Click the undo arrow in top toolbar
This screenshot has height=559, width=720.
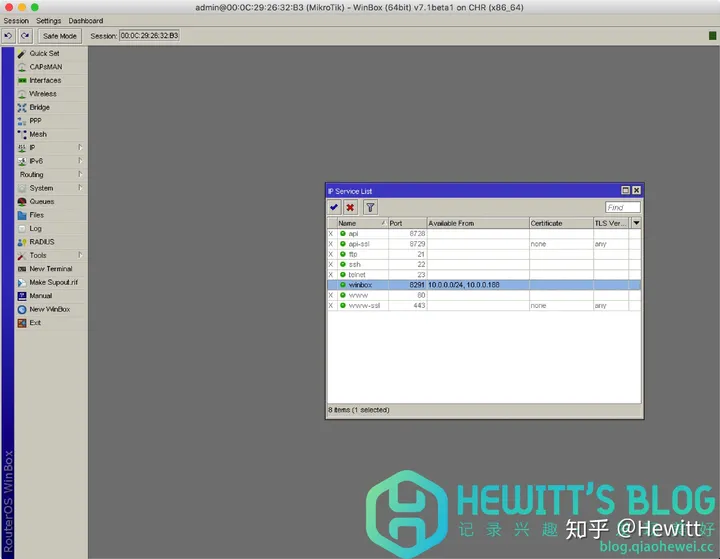point(8,36)
